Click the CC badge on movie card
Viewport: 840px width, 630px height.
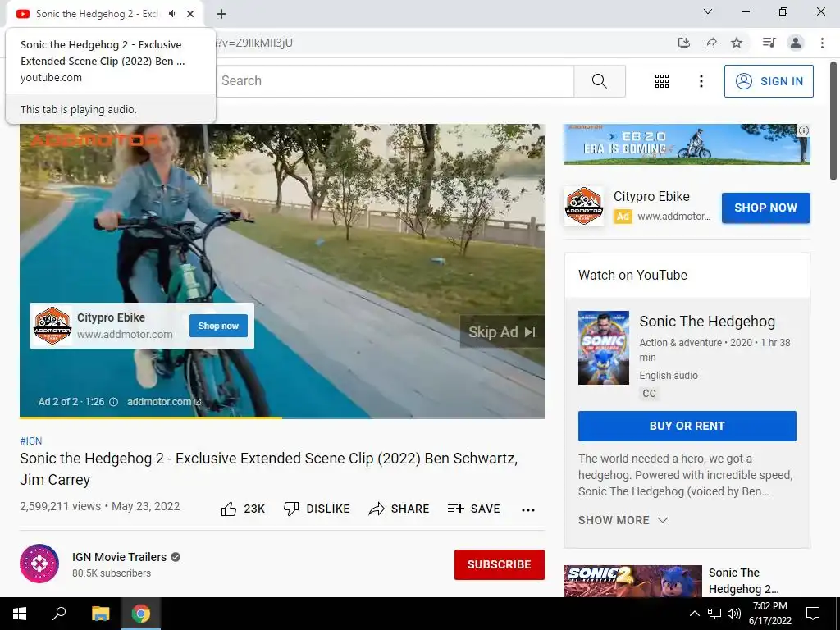coord(649,394)
